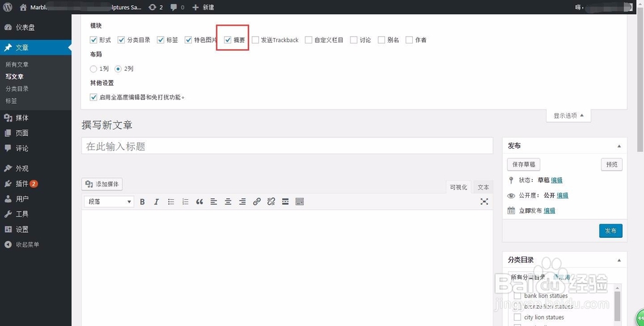Open the 外观 appearance menu
This screenshot has height=326, width=644.
pos(35,169)
